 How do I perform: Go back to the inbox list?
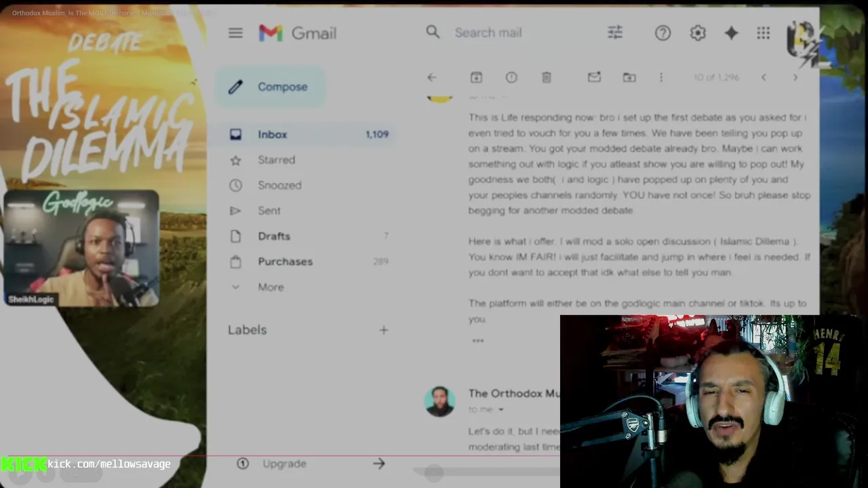click(x=432, y=77)
